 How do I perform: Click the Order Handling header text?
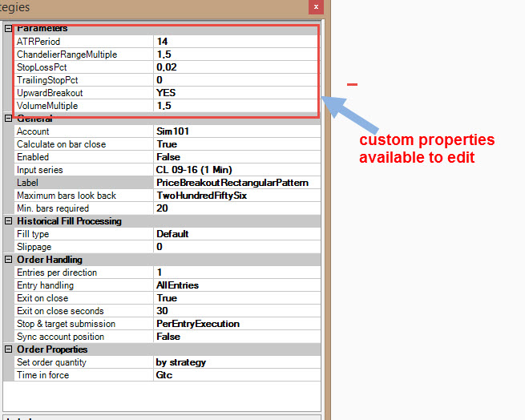[x=50, y=260]
